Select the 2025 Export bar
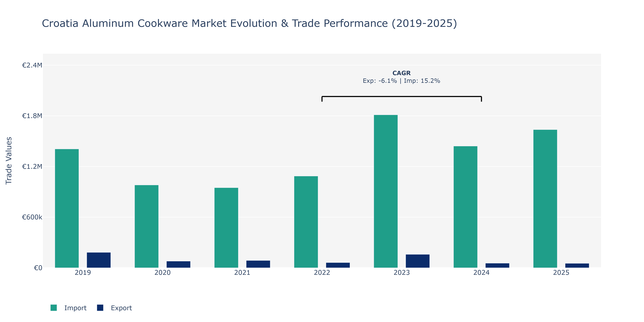644x322 pixels. pyautogui.click(x=577, y=266)
